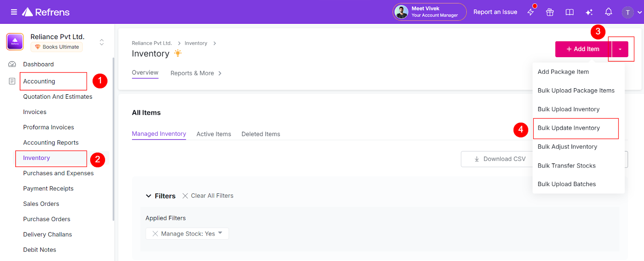Viewport: 644px width, 261px height.
Task: Open Sales Orders
Action: (x=41, y=204)
